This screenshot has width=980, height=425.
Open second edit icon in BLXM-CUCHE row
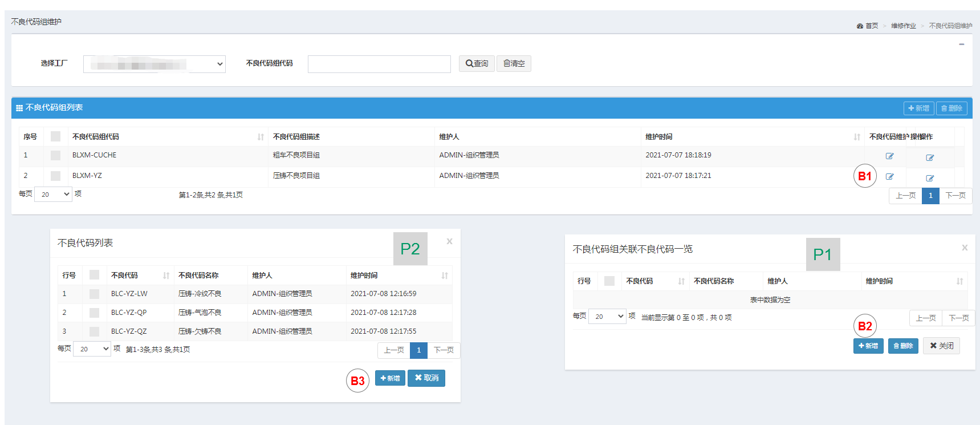pyautogui.click(x=930, y=157)
